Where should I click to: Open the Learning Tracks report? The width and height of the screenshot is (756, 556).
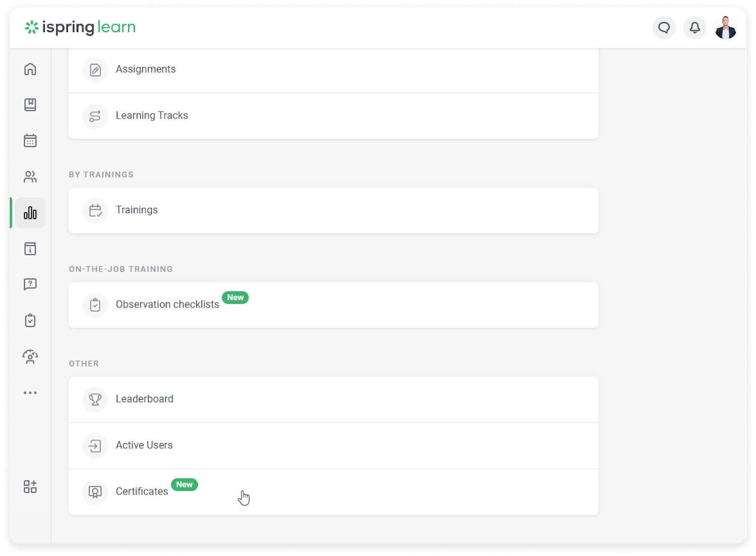(152, 116)
